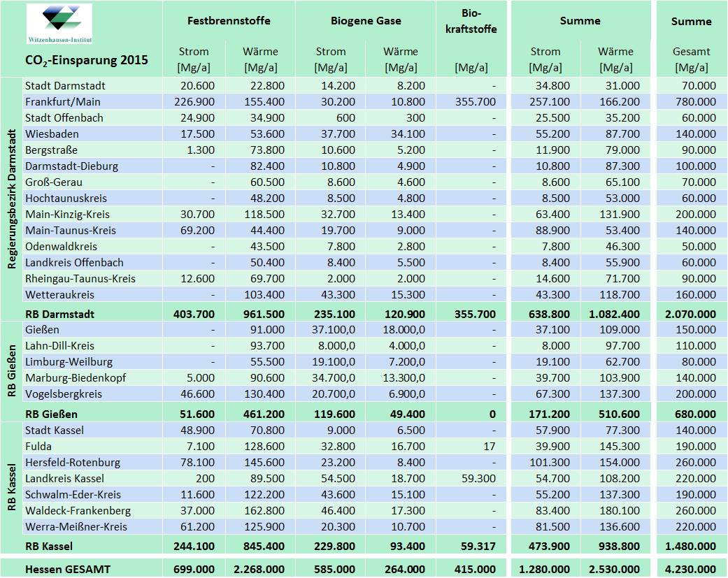Select Fulda's Biokraftstoffe value 17
Viewport: 728px width, 578px height.
pyautogui.click(x=488, y=447)
